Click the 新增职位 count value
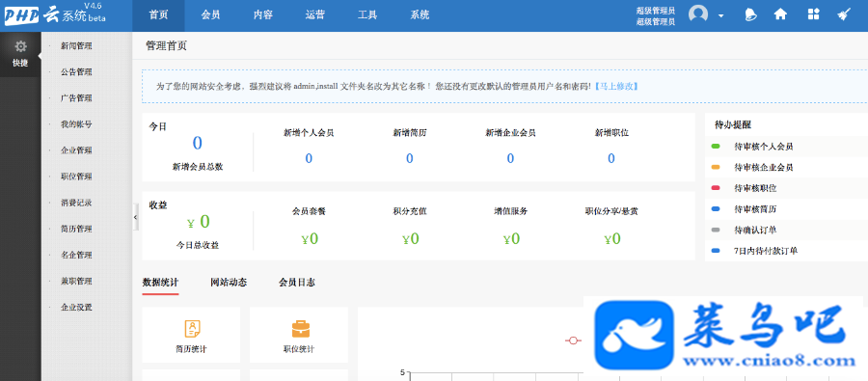 point(611,159)
